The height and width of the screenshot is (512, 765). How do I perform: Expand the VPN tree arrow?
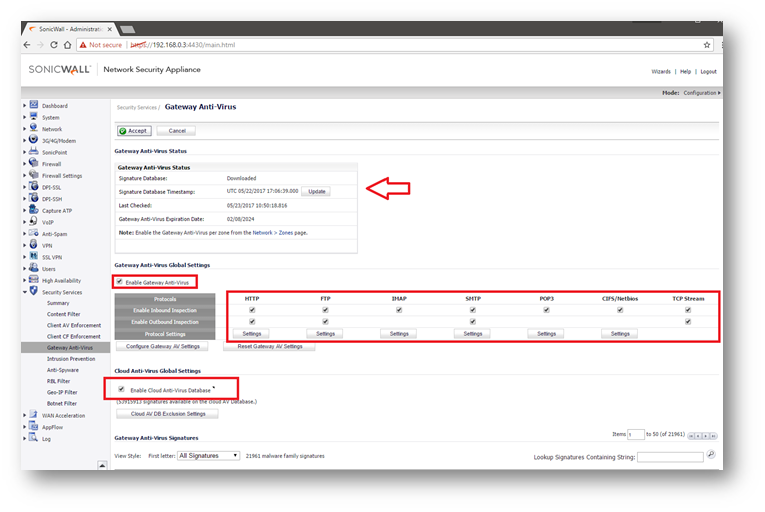coord(24,246)
